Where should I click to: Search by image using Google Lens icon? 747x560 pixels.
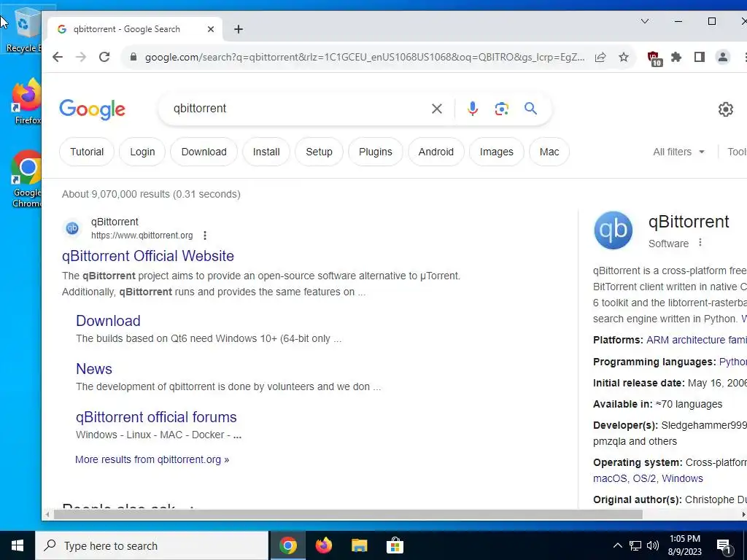(501, 109)
